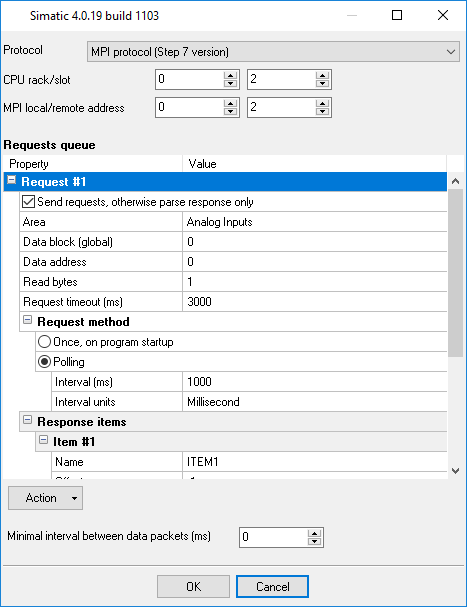Decrease the CPU rack value
This screenshot has height=607, width=467.
(x=230, y=83)
